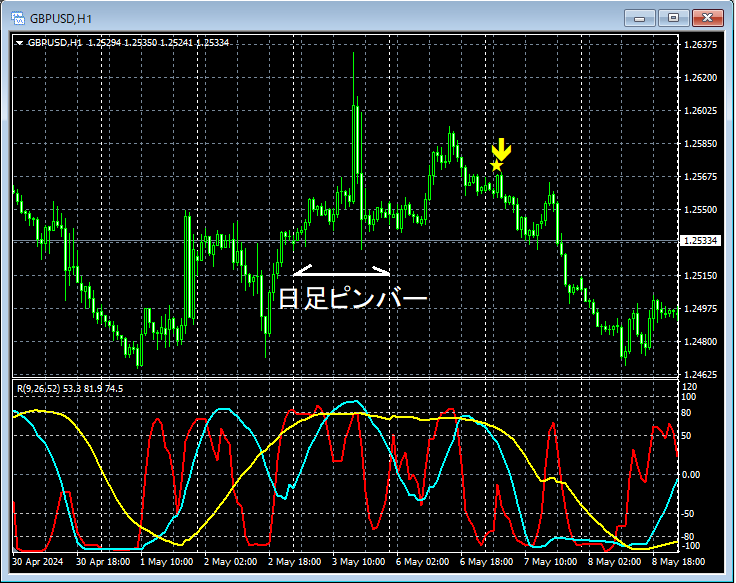Click the 1.24975 price axis label
The image size is (736, 583).
tap(700, 309)
